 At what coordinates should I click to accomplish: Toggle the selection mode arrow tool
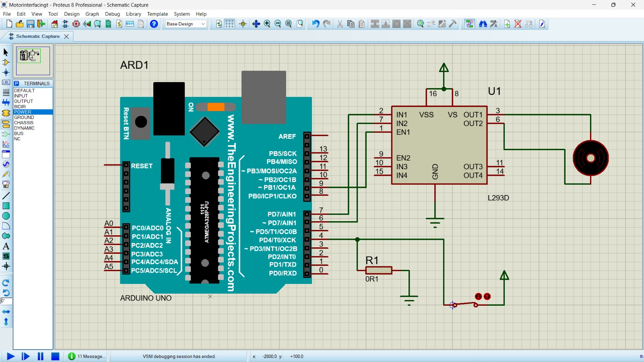pos(6,52)
